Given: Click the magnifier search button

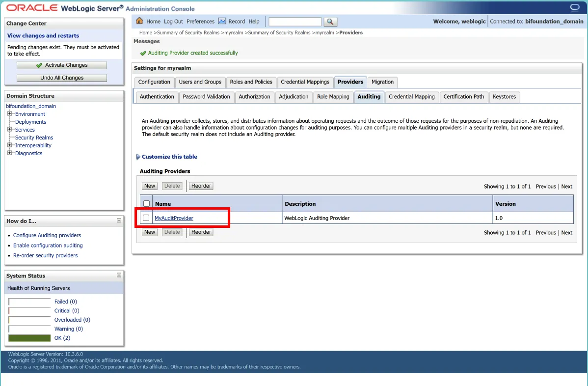Looking at the screenshot, I should 330,22.
